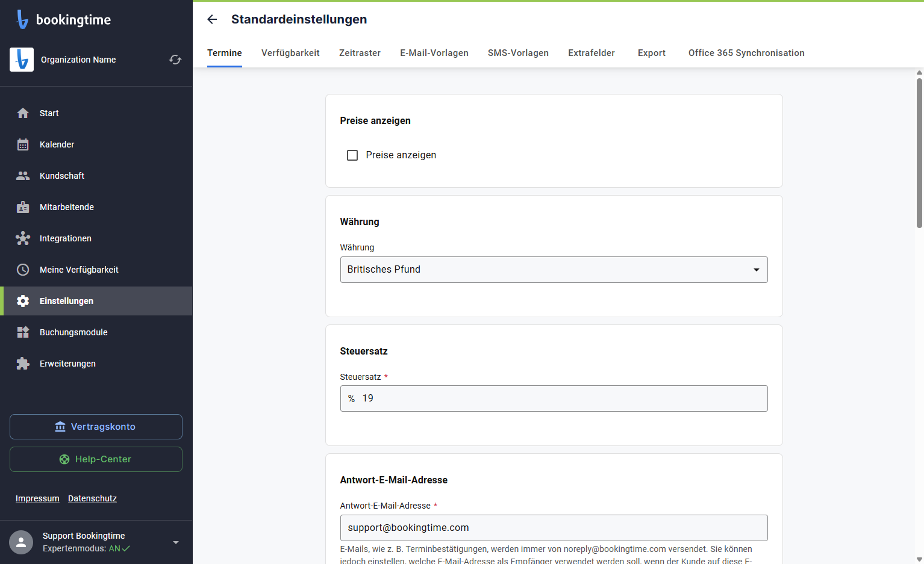This screenshot has height=564, width=924.
Task: Click the page vertical scrollbar thumb
Action: pyautogui.click(x=919, y=153)
